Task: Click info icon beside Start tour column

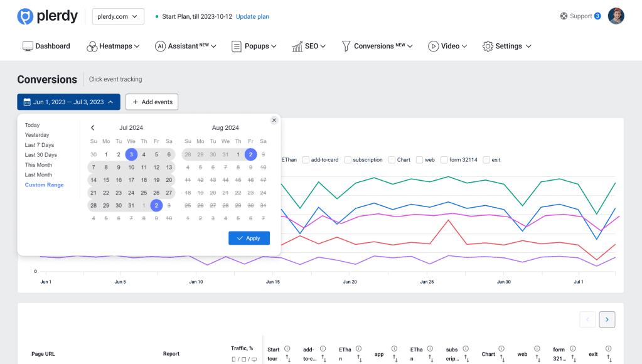Action: tap(287, 349)
